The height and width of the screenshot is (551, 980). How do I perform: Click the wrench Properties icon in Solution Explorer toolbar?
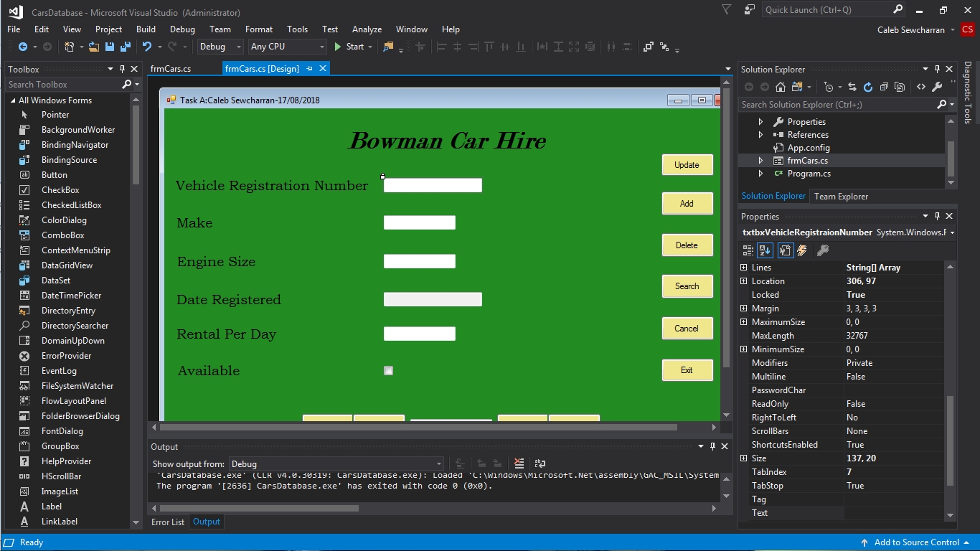pyautogui.click(x=937, y=87)
